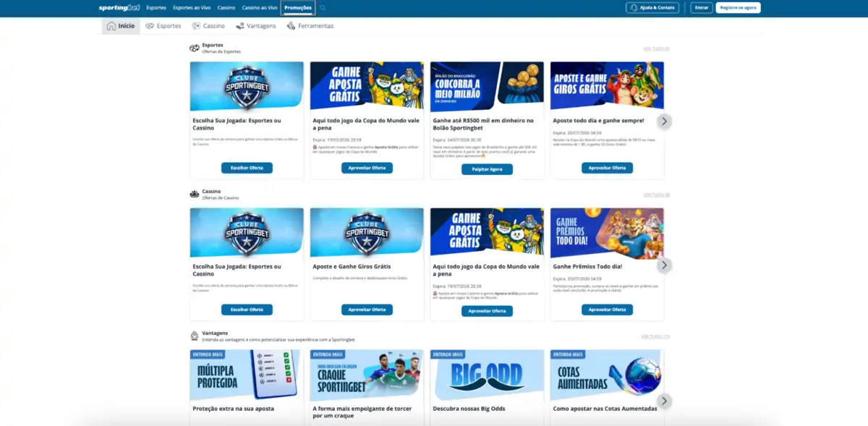Open Clube Sportingbet banner in Esportes section

[x=247, y=85]
